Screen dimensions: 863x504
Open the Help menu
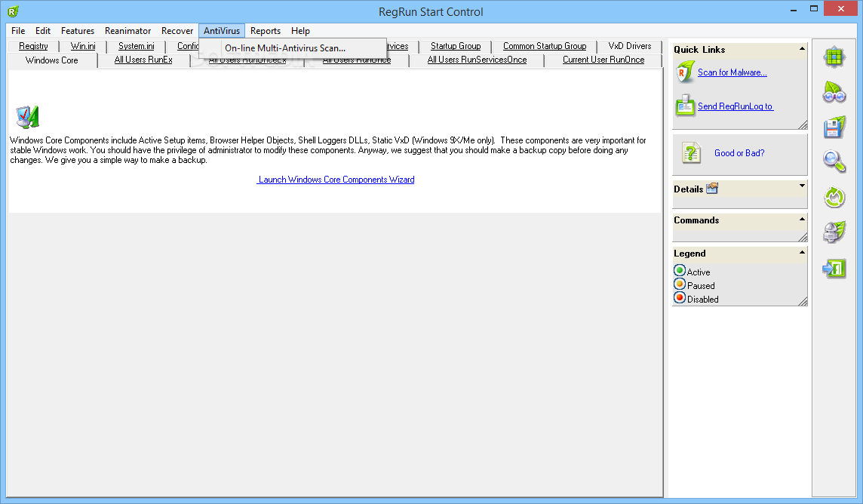pyautogui.click(x=300, y=31)
